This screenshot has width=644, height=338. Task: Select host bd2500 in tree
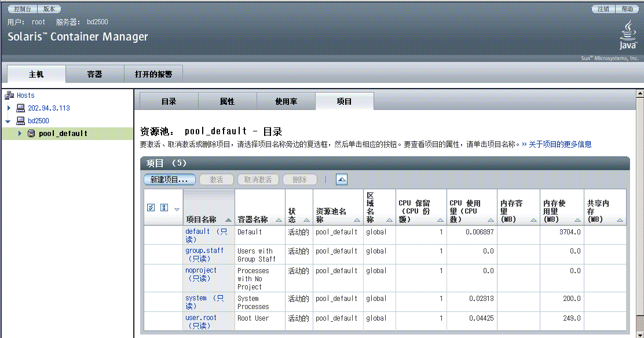pos(38,121)
